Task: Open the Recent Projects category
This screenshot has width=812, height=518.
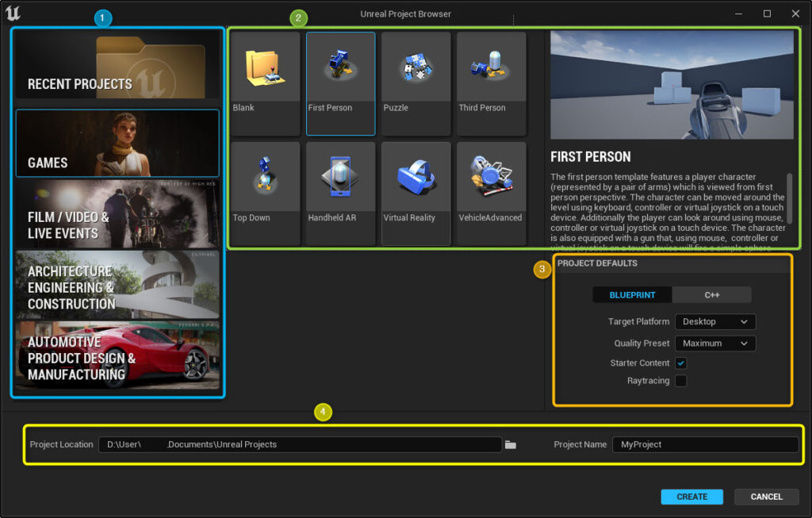Action: click(117, 65)
